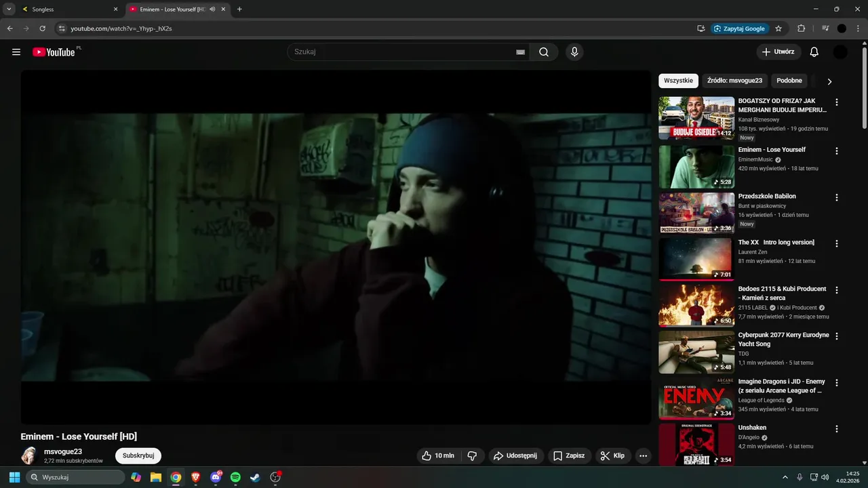Open options menu for Imagine Dragons Enemy

click(837, 383)
